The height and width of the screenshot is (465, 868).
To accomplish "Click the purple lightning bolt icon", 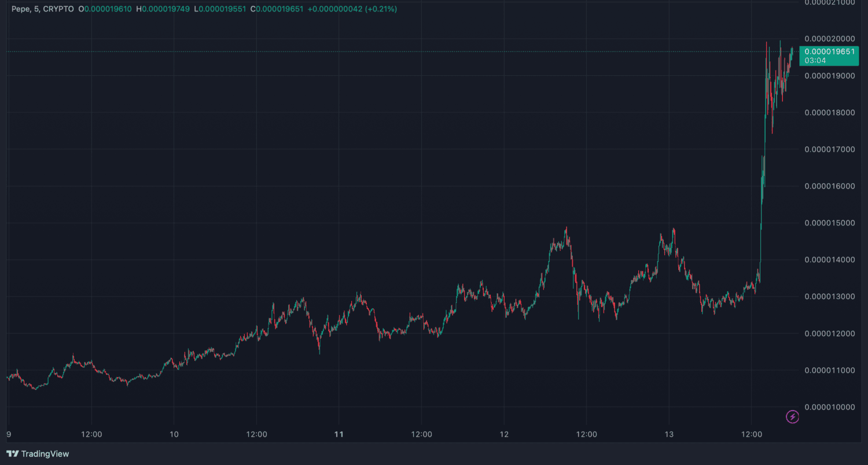I will [x=792, y=416].
